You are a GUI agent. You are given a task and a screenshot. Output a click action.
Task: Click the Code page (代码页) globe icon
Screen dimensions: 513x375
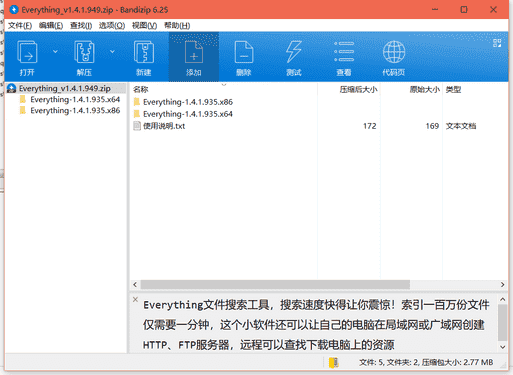[394, 57]
